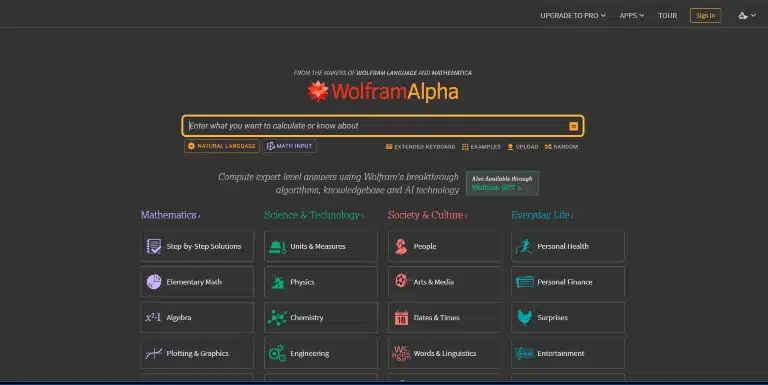Switch to Natural Language input mode
The image size is (768, 385).
pos(222,146)
